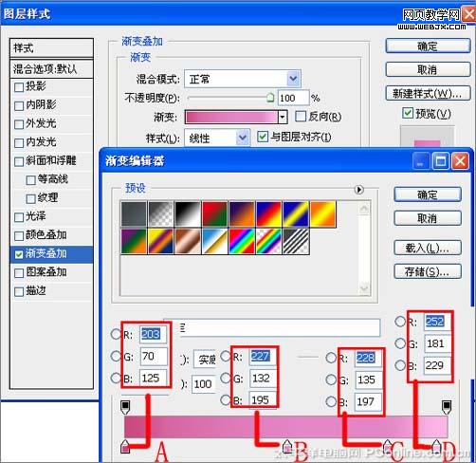Select the black-to-white gradient preset

(188, 214)
